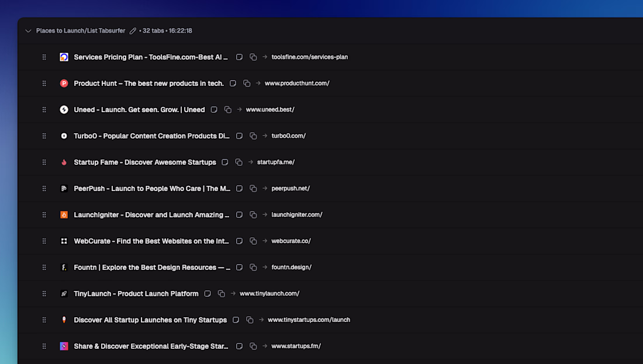Copy the Uneed tab link
The height and width of the screenshot is (364, 643).
228,110
